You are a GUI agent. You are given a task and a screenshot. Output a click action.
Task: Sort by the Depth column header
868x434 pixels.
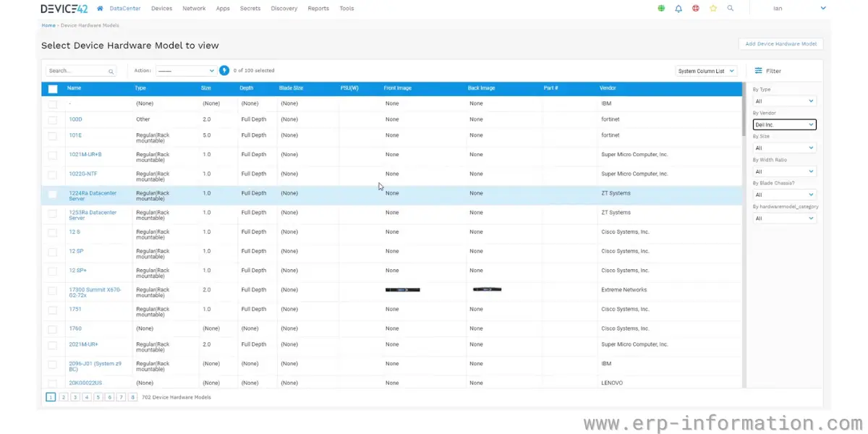(247, 88)
